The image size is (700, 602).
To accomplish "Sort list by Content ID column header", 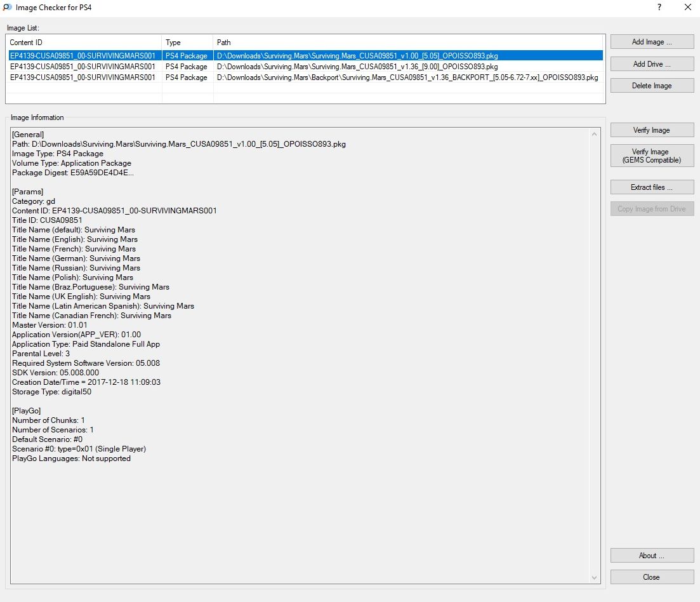I will tap(84, 43).
